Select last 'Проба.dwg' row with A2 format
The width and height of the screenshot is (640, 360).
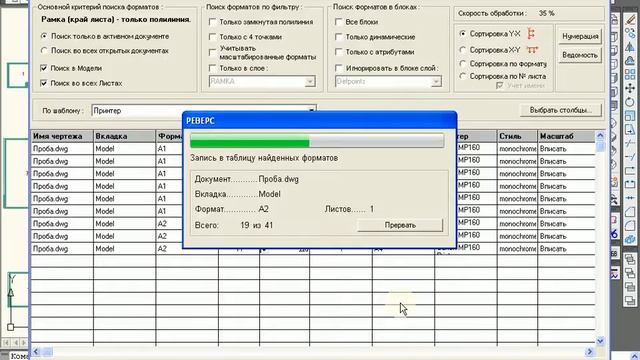[x=62, y=249]
